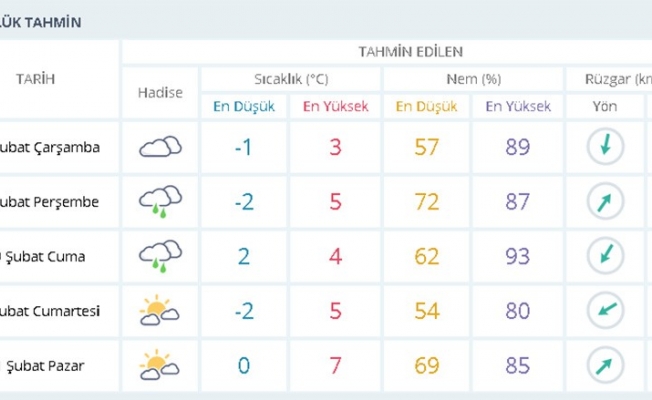Click the rainy cloud icon for Şubat Cuma
652x400 pixels.
(x=160, y=255)
